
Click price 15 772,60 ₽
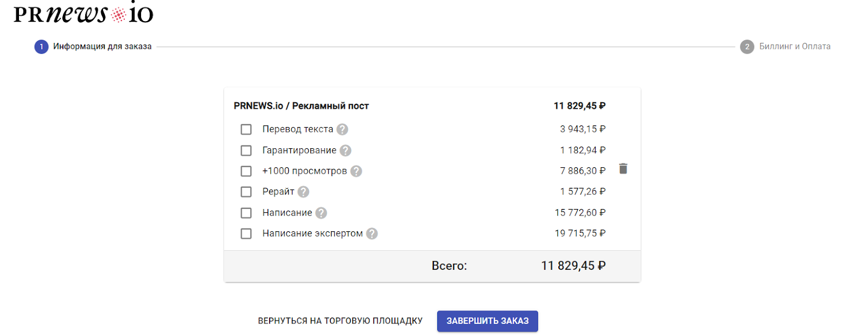coord(580,213)
